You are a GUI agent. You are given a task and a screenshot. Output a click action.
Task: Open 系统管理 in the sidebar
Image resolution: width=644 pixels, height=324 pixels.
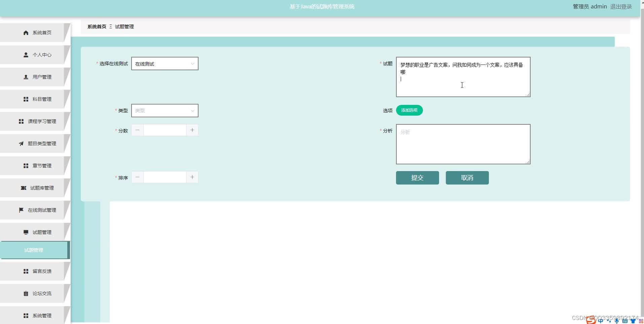click(35, 316)
